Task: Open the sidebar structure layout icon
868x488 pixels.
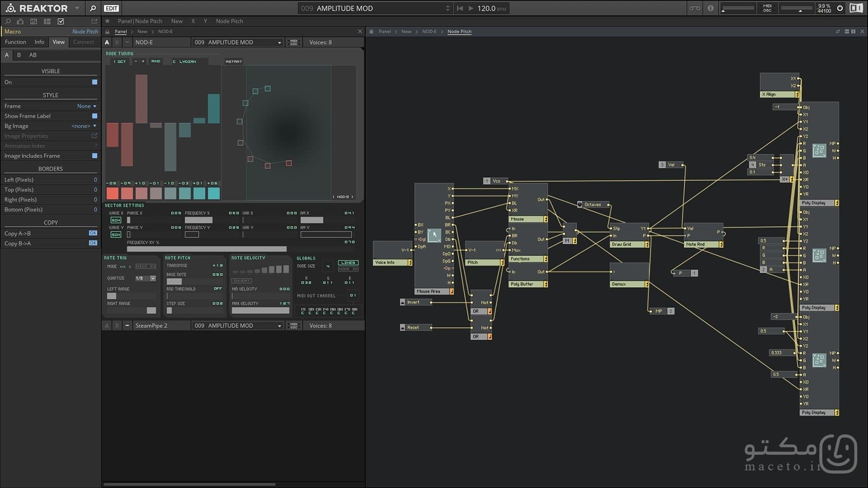Action: point(47,21)
